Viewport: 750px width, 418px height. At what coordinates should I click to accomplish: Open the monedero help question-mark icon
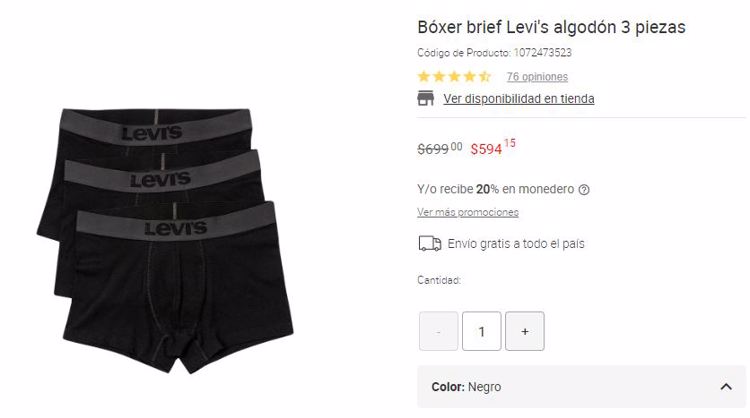(584, 190)
